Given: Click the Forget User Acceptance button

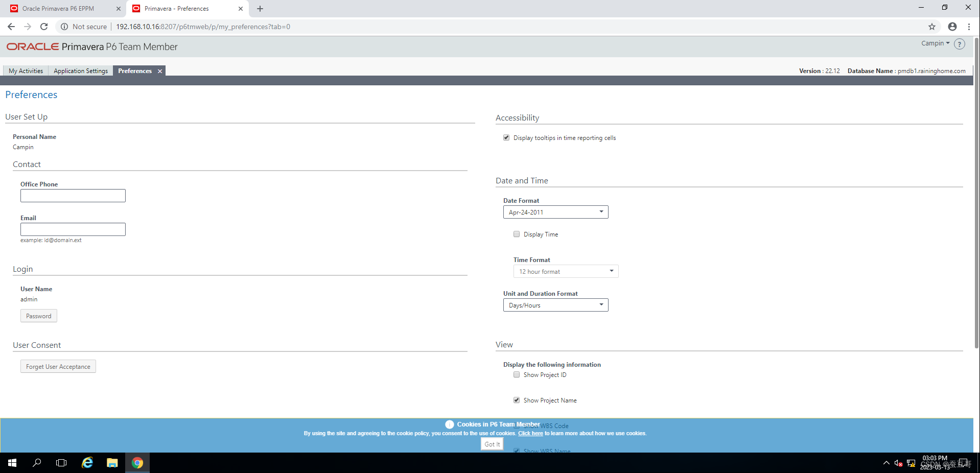Looking at the screenshot, I should pos(58,366).
